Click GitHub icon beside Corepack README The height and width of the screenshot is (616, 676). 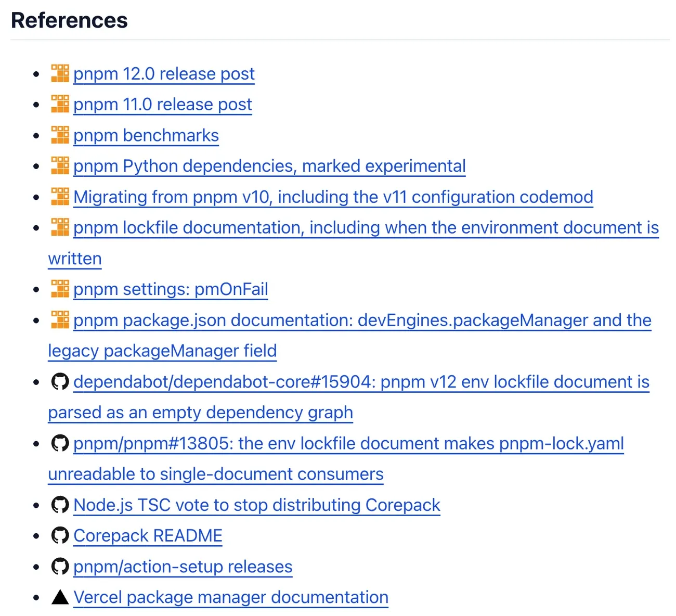click(60, 535)
